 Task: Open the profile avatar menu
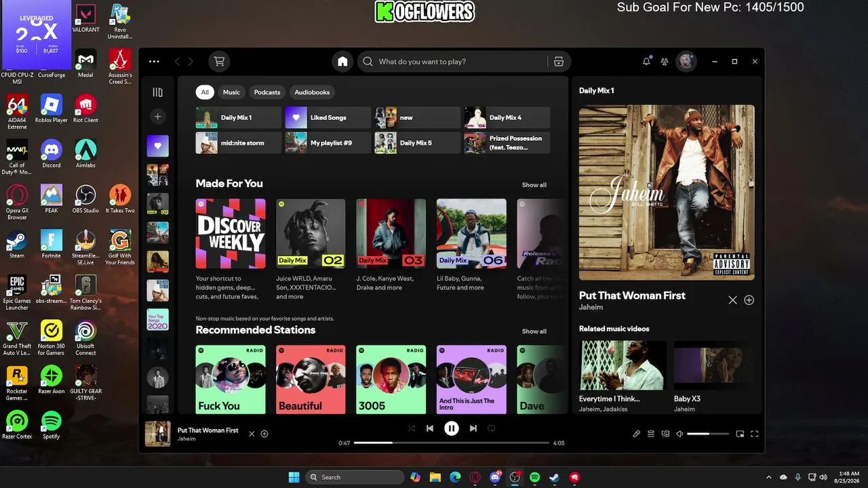click(x=686, y=62)
